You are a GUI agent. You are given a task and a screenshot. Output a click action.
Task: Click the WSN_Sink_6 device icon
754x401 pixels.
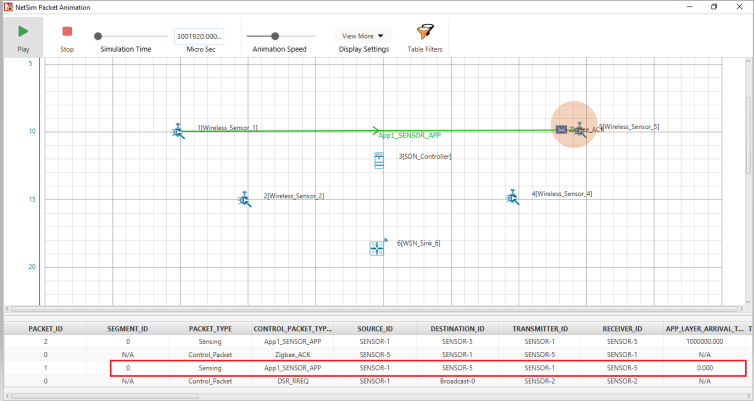[377, 247]
